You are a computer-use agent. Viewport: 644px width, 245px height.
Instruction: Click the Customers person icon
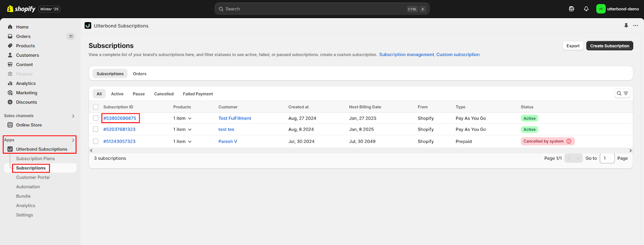[10, 55]
